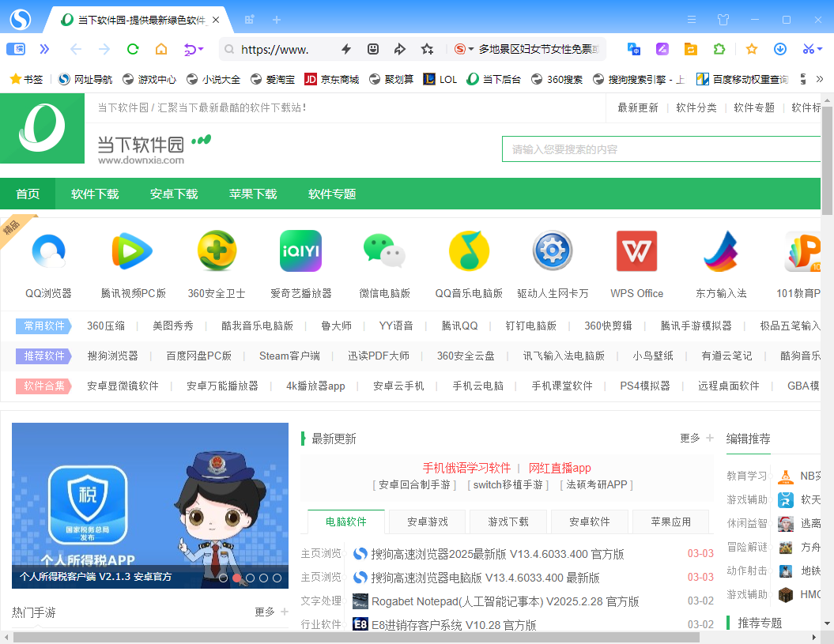Select first carousel indicator dot on banner
The width and height of the screenshot is (834, 644).
pyautogui.click(x=224, y=578)
